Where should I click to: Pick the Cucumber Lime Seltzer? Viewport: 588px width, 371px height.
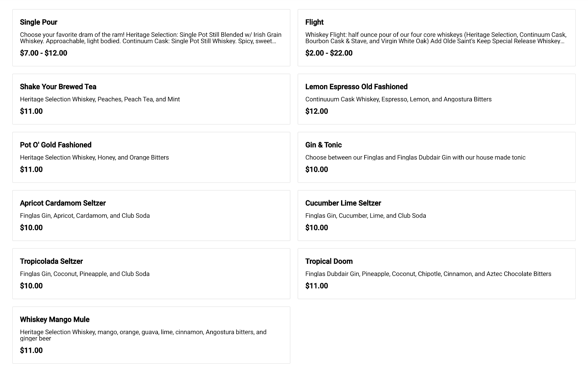coord(343,203)
